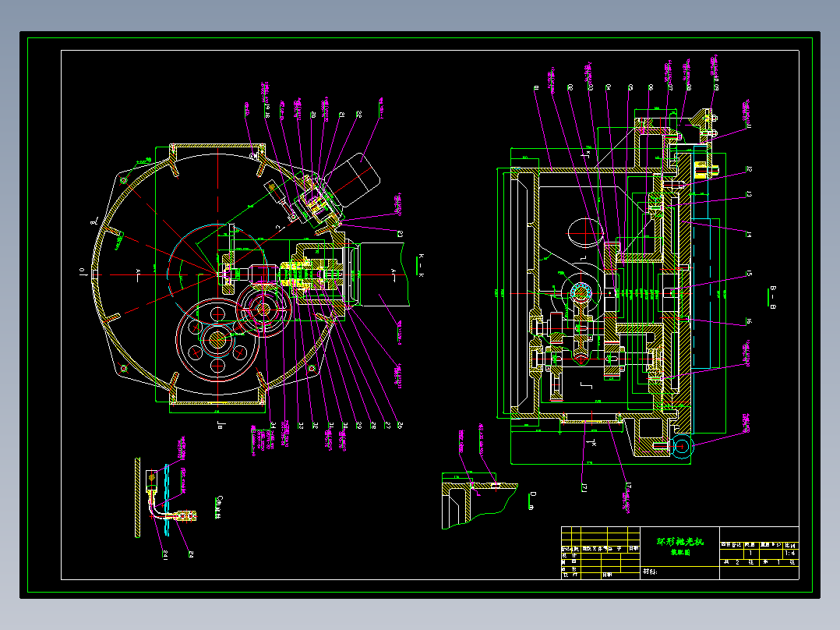Viewport: 840px width, 630px height.
Task: Click part callout number 29 below left view
Action: (358, 425)
